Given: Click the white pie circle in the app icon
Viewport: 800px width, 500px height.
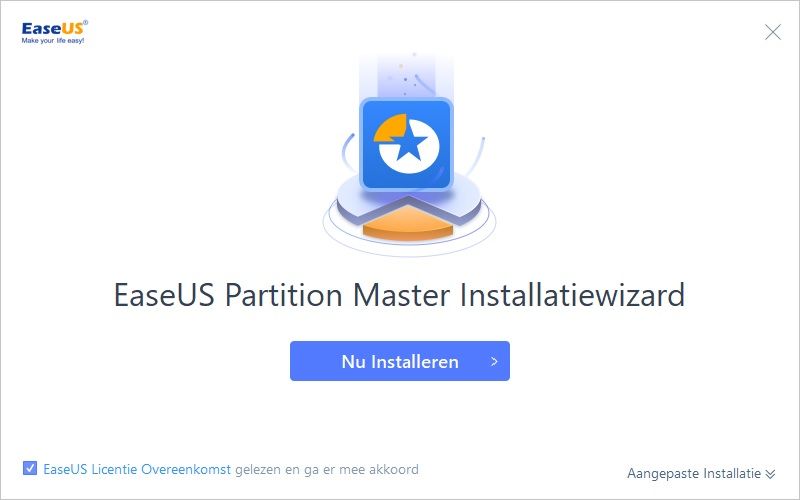Looking at the screenshot, I should click(x=409, y=146).
